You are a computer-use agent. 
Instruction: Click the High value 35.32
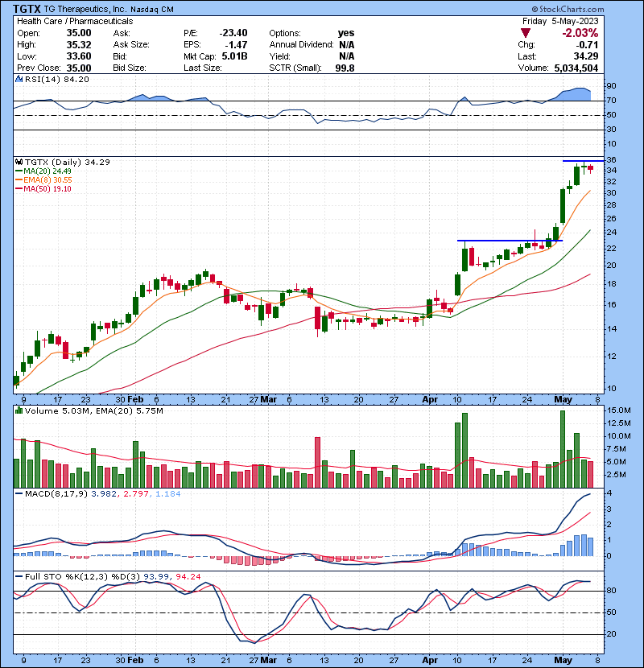tap(79, 45)
